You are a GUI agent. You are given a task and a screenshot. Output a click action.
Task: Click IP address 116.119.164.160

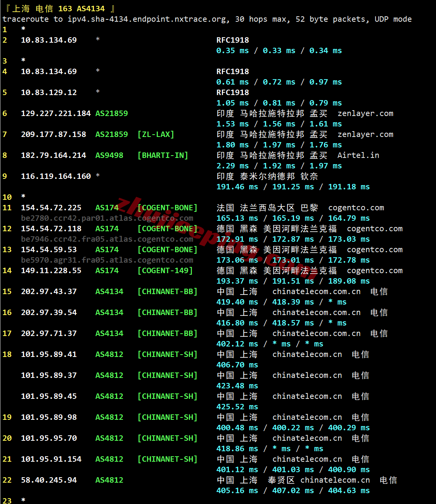(55, 176)
